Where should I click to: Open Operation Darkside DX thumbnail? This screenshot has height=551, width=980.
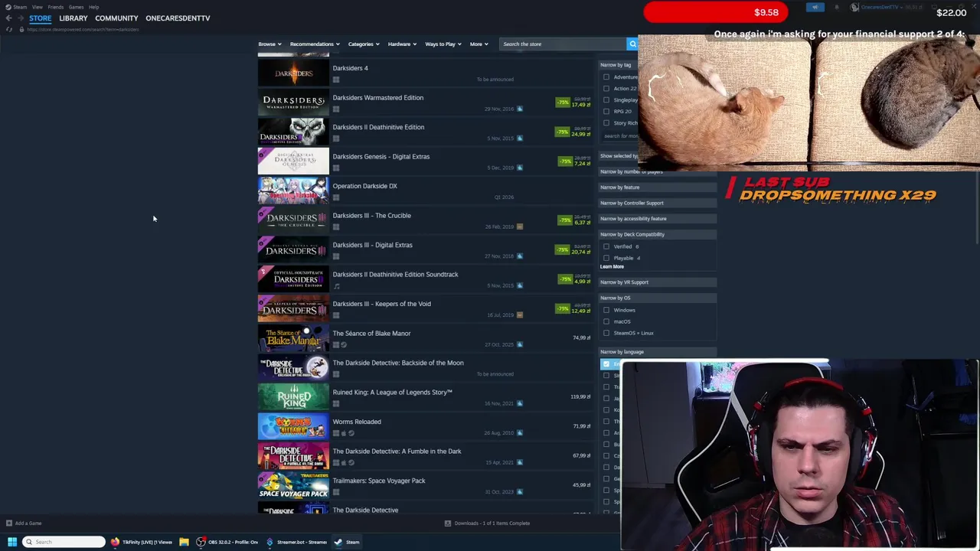pos(293,191)
